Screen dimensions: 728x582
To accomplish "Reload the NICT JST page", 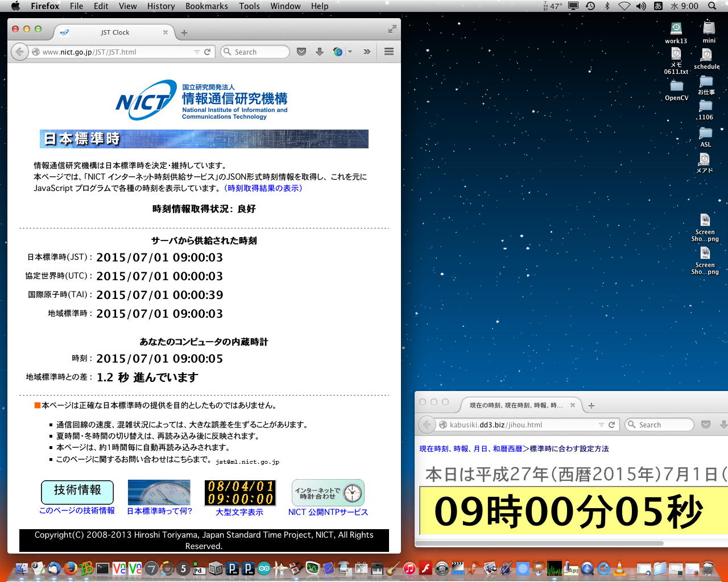I will [208, 52].
